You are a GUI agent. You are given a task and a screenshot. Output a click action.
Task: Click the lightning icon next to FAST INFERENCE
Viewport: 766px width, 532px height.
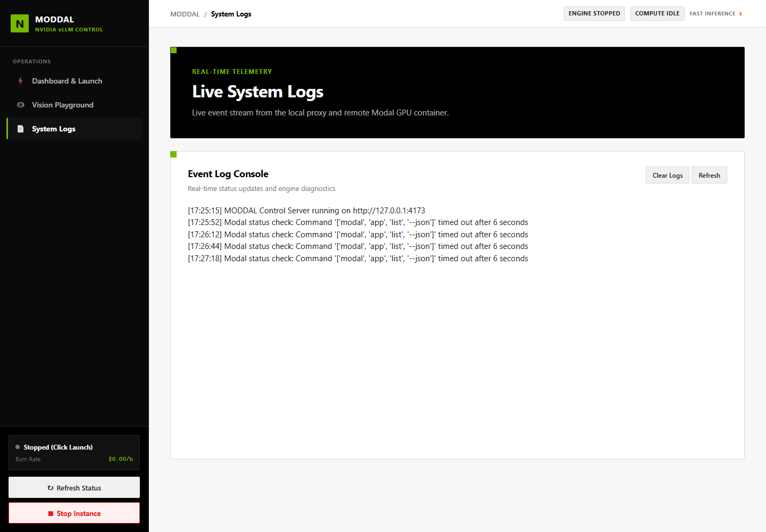(740, 14)
